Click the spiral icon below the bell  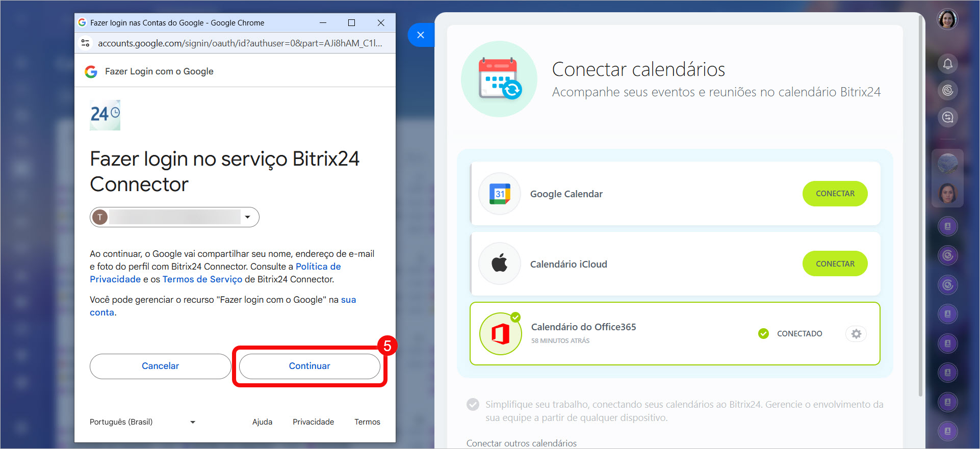coord(947,91)
